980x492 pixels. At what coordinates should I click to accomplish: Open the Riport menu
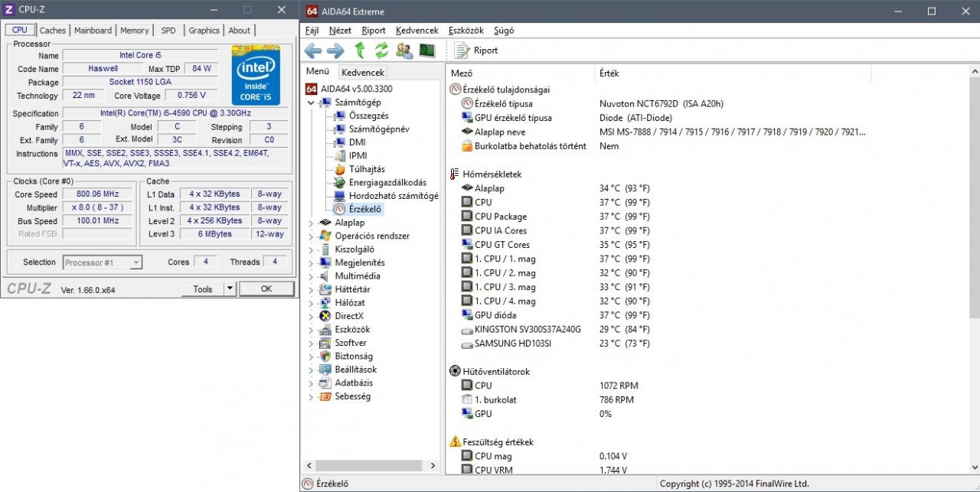374,31
